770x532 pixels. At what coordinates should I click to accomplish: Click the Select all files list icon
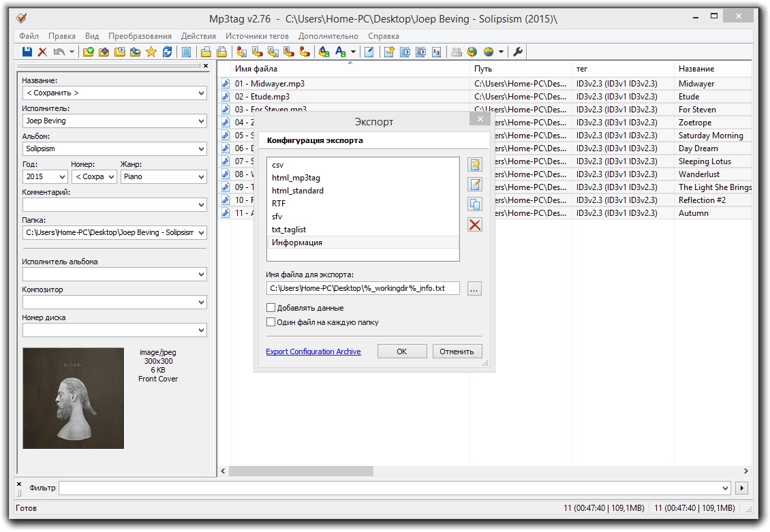click(x=186, y=52)
